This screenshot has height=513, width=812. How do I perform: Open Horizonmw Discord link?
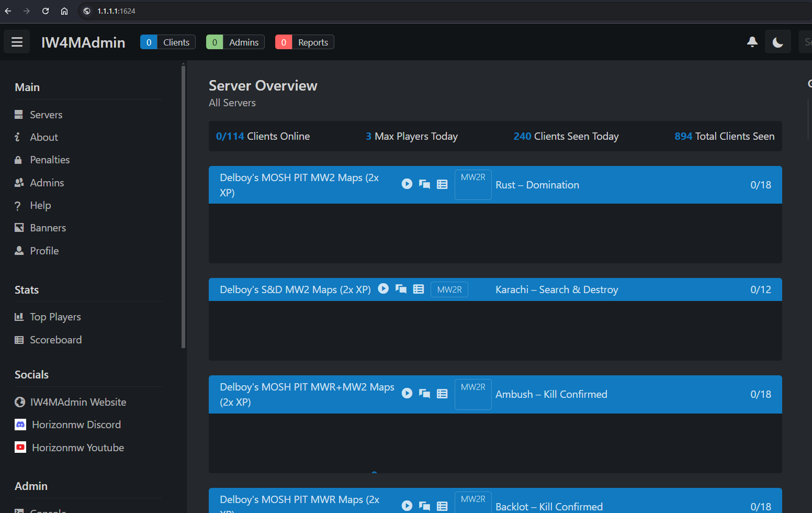tap(76, 425)
